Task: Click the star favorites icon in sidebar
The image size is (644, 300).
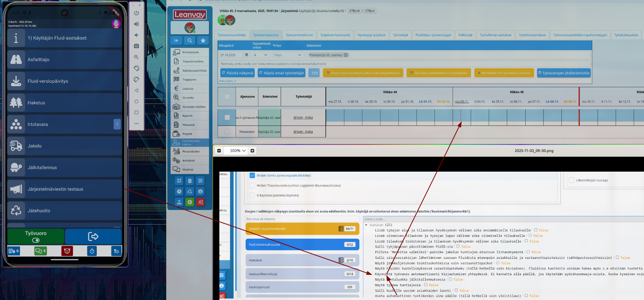Action: click(203, 40)
